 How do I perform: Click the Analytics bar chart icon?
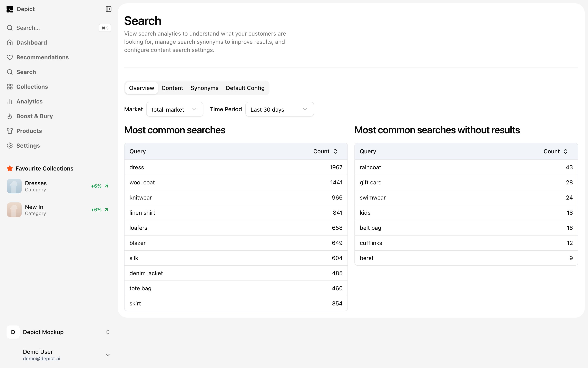pyautogui.click(x=10, y=101)
